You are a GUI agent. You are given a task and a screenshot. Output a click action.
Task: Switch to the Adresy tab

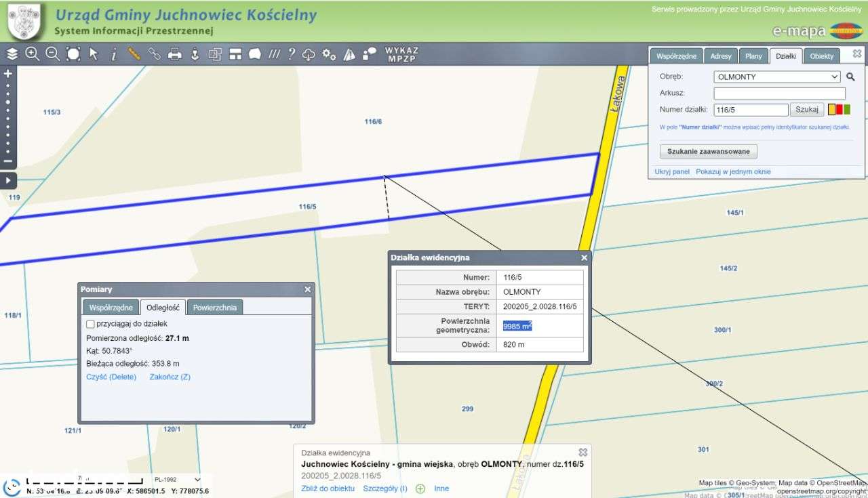pyautogui.click(x=720, y=56)
